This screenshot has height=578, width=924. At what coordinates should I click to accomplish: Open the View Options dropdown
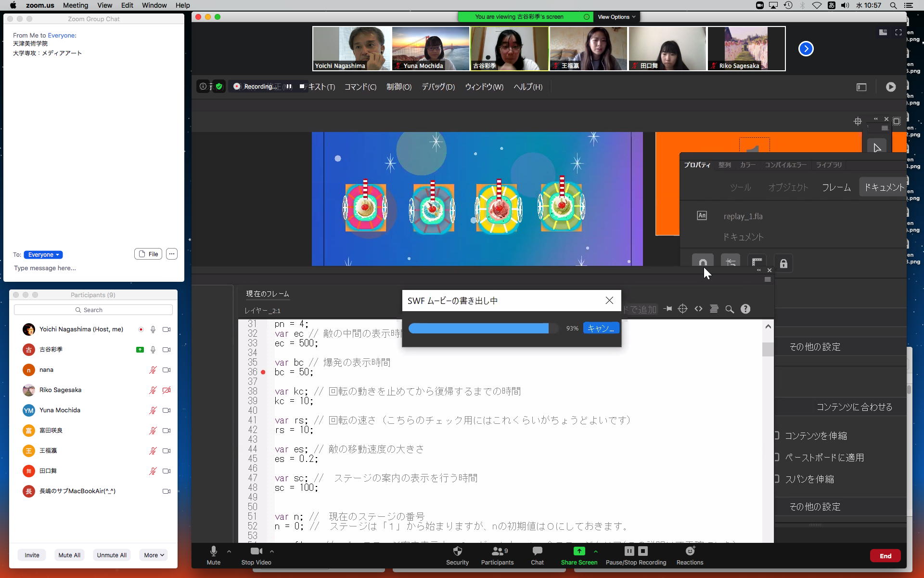[616, 17]
